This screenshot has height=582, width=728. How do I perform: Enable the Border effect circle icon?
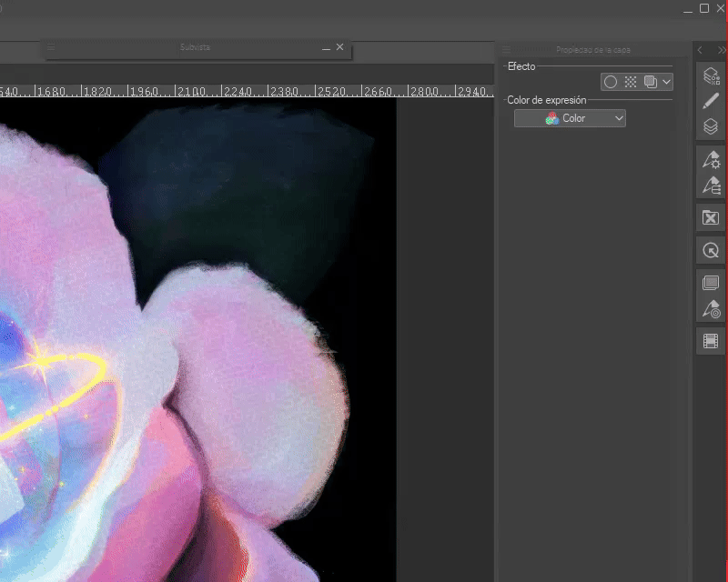610,82
